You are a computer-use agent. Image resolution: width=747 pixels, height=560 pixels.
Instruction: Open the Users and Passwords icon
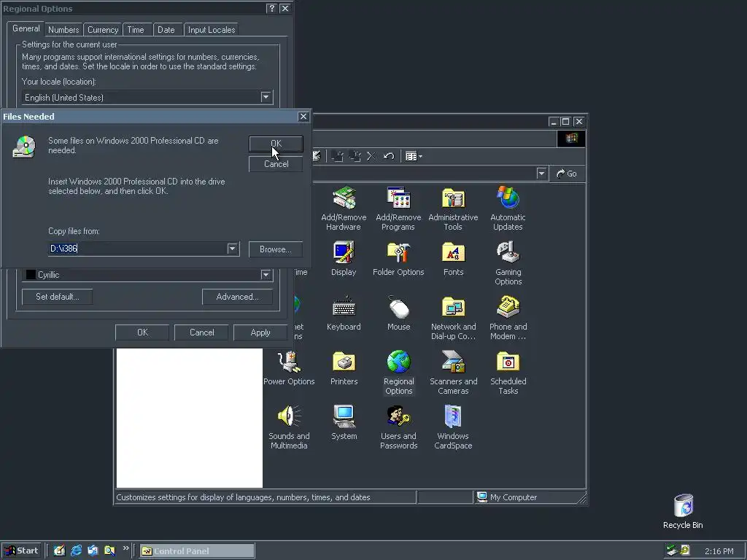tap(398, 427)
